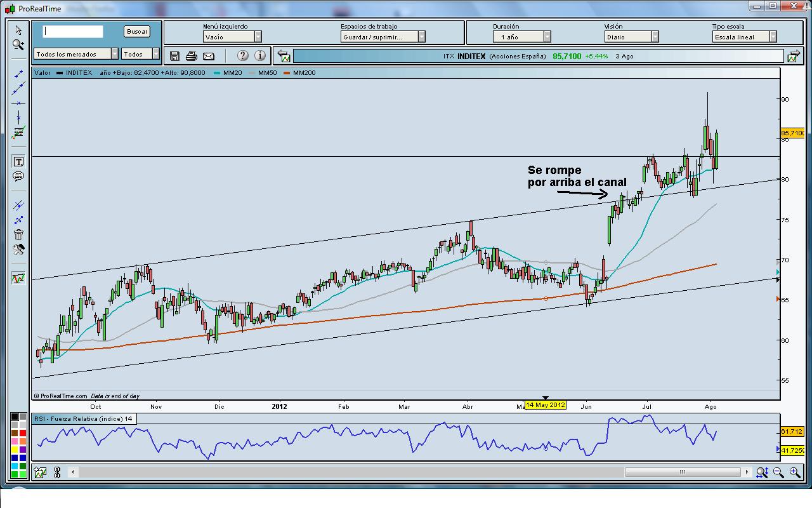Zoom out with the minus magnifier

tap(778, 472)
